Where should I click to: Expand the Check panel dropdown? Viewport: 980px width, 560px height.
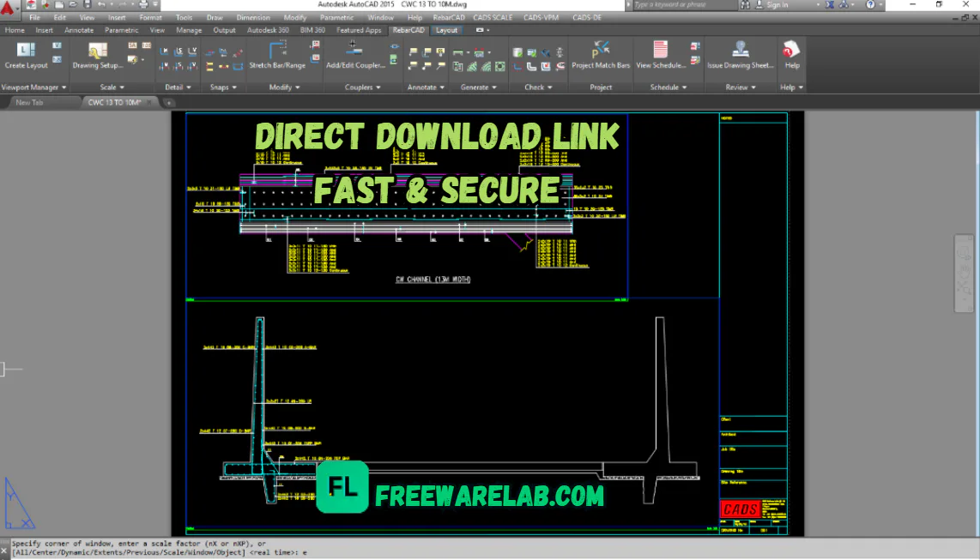pos(538,87)
